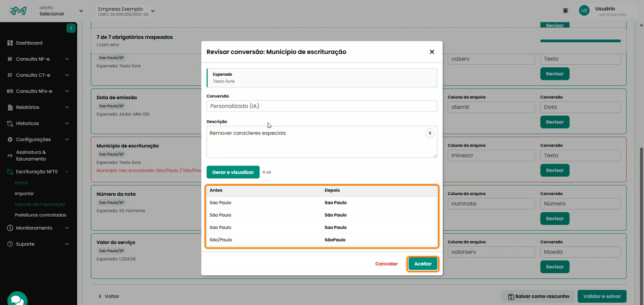
Task: Click the notification bell icon
Action: pyautogui.click(x=565, y=11)
